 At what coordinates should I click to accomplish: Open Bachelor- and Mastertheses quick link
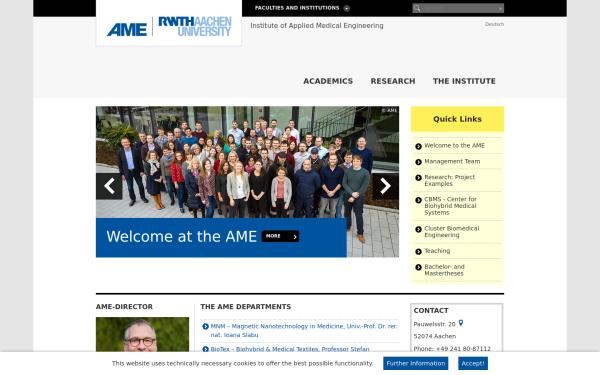coord(444,270)
